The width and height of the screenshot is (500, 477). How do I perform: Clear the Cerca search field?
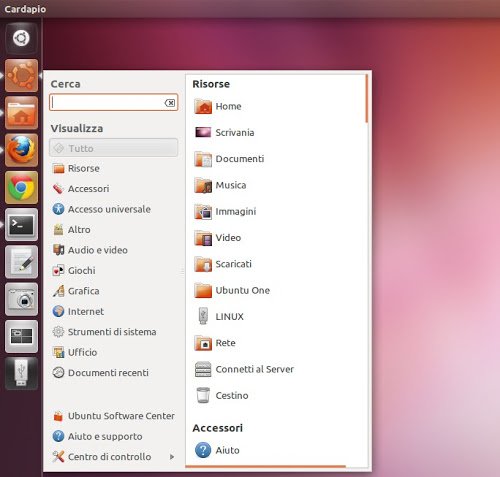(x=170, y=103)
